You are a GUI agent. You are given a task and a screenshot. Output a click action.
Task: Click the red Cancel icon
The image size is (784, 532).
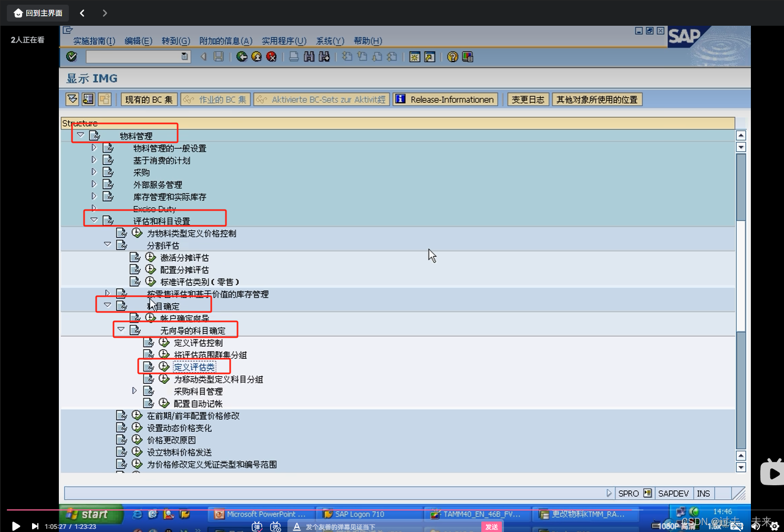click(x=272, y=57)
